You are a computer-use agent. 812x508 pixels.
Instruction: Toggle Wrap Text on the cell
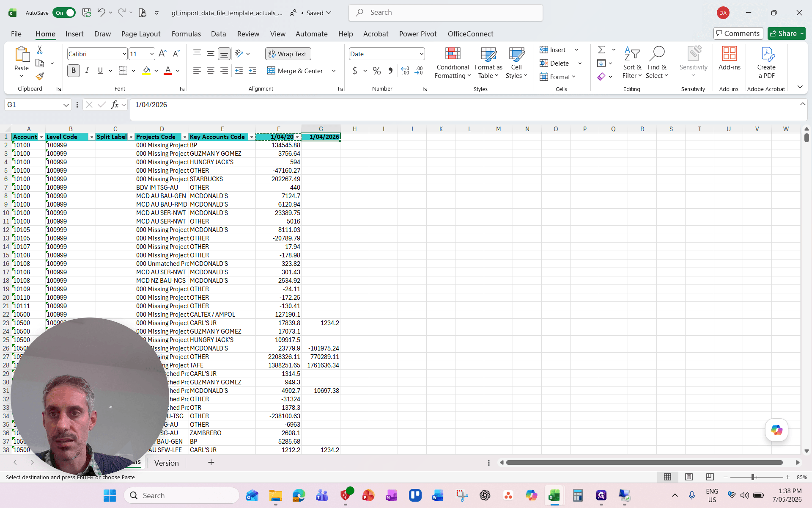[288, 54]
